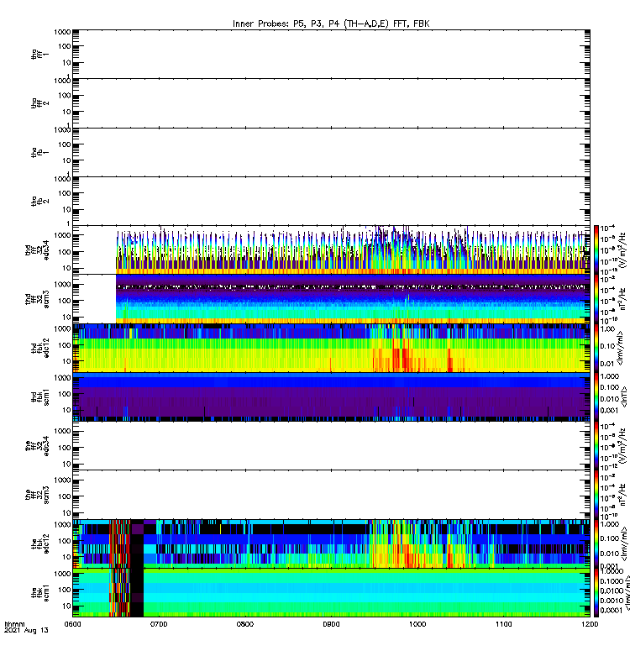Click the 'thd fbk scm1' panel label
Screen dimensions: 630x672
39,396
